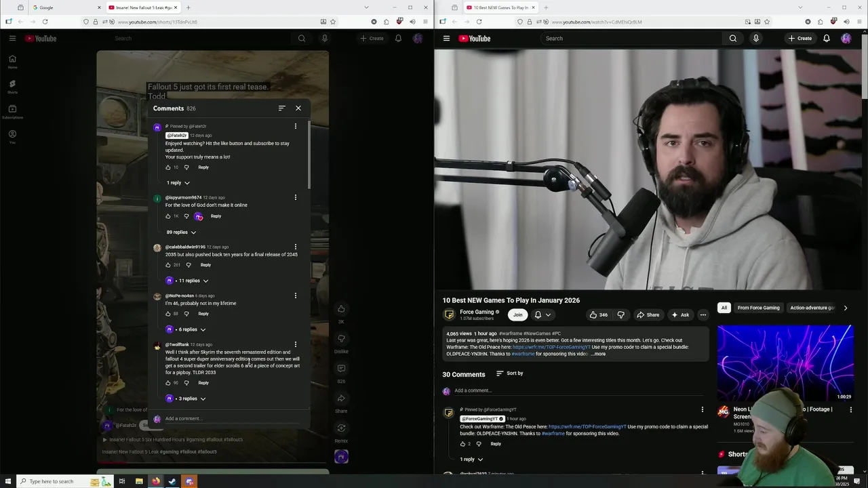Open the Neon lines recommended video thumbnail
The width and height of the screenshot is (868, 488).
[785, 363]
